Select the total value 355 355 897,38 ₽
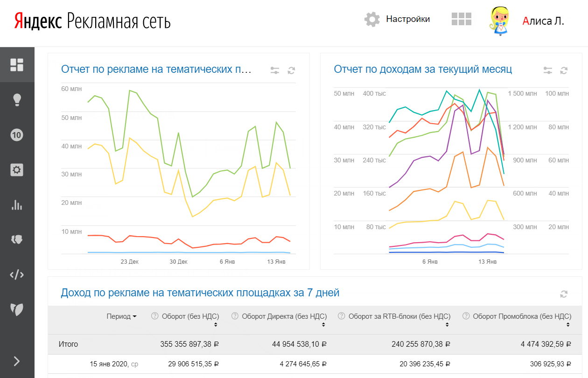 [189, 344]
